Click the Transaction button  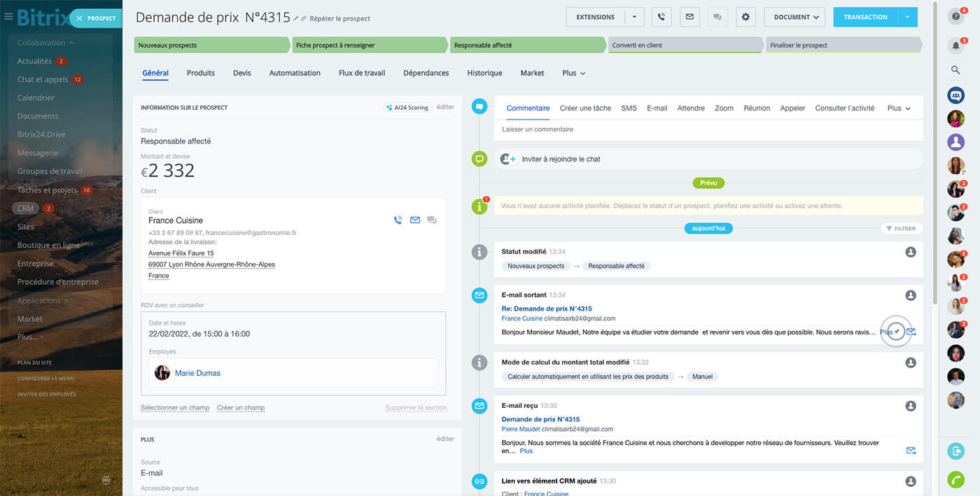coord(865,17)
